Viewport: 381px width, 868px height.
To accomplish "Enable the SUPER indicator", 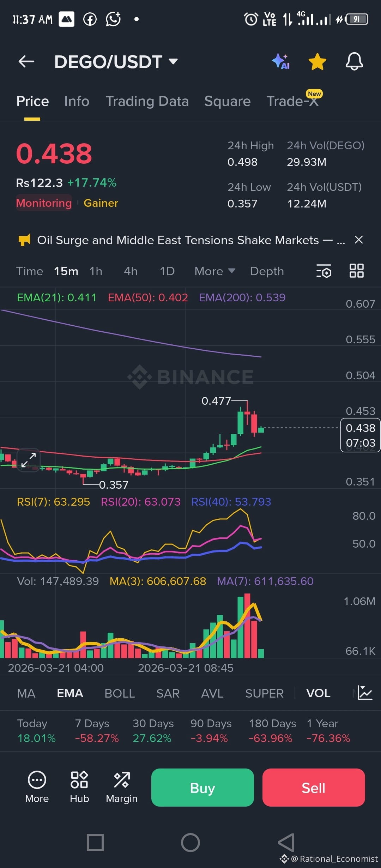I will pos(264,693).
